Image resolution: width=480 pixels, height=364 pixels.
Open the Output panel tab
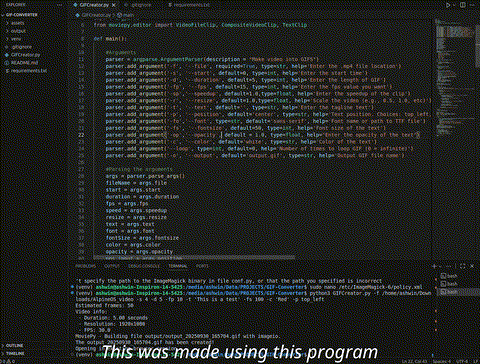tap(112, 266)
